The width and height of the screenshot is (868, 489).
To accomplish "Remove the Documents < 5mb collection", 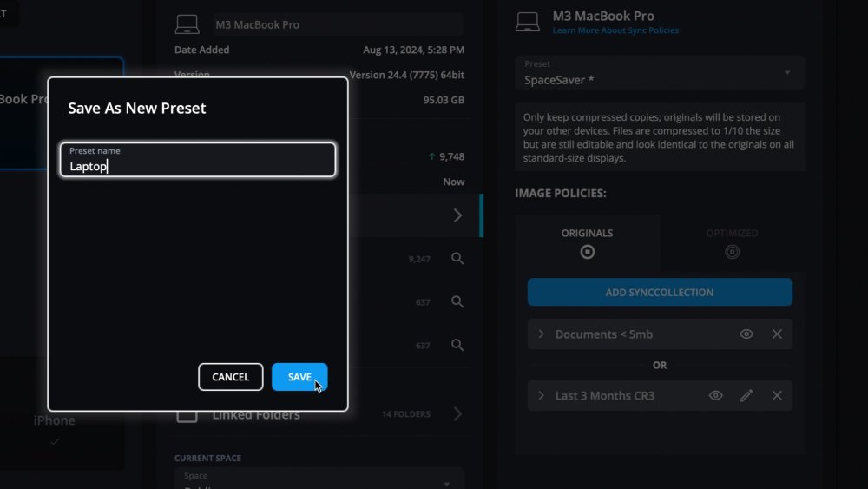I will pyautogui.click(x=777, y=334).
